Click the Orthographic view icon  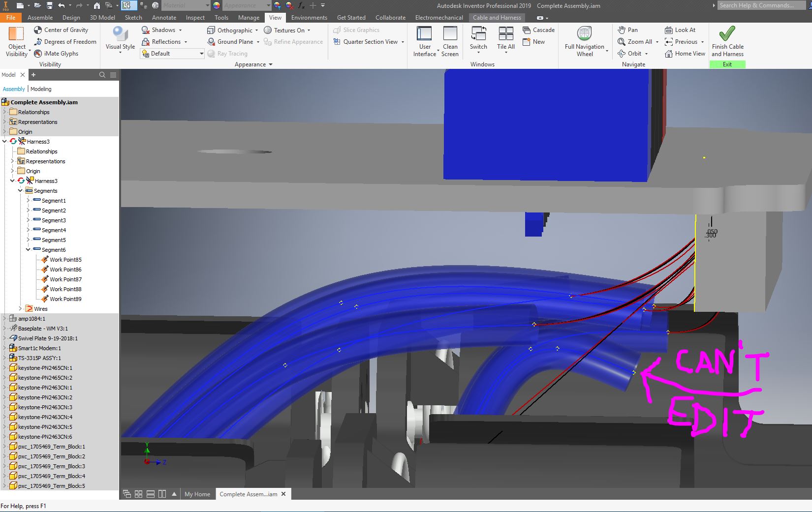coord(211,30)
